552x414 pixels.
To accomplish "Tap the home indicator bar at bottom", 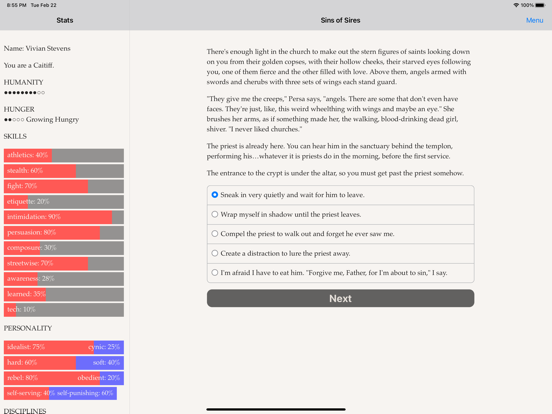I will coord(276,409).
